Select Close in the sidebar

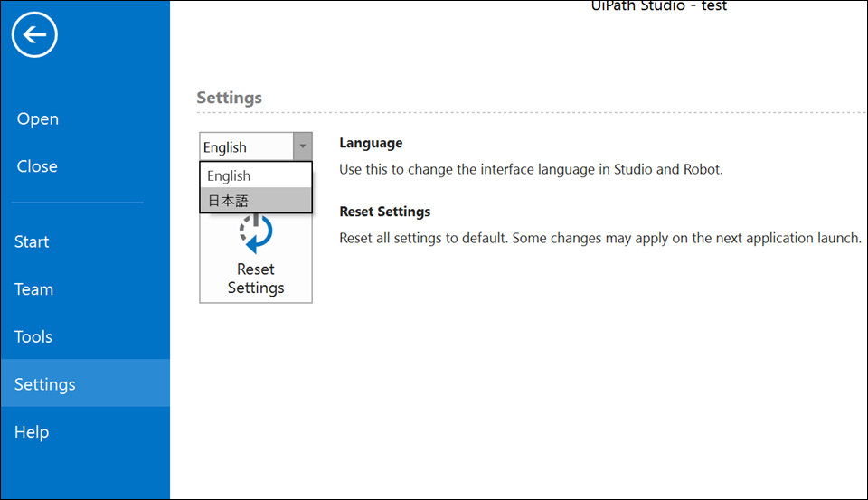37,166
